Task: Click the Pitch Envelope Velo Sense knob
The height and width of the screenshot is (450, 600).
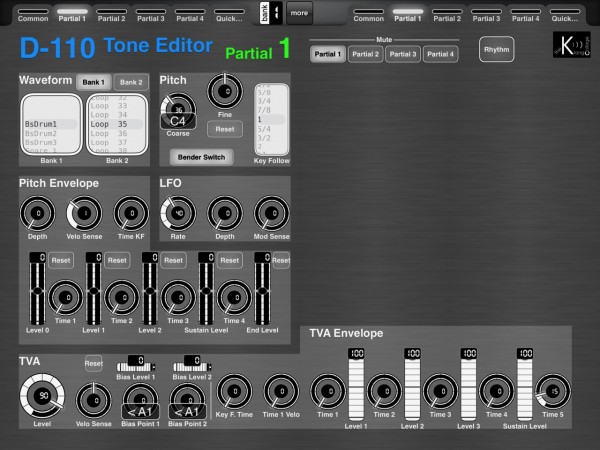Action: pos(84,214)
